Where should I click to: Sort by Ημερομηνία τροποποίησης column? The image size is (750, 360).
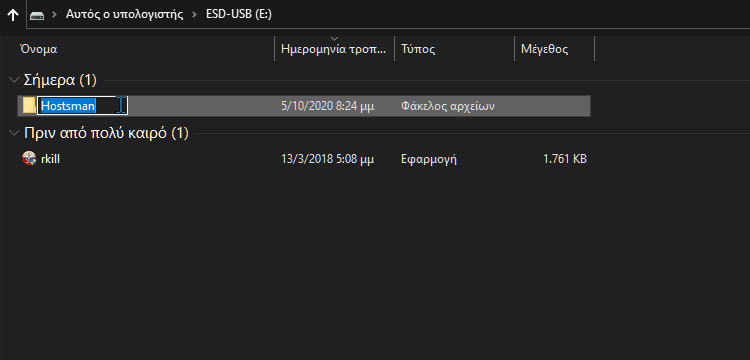(x=334, y=49)
